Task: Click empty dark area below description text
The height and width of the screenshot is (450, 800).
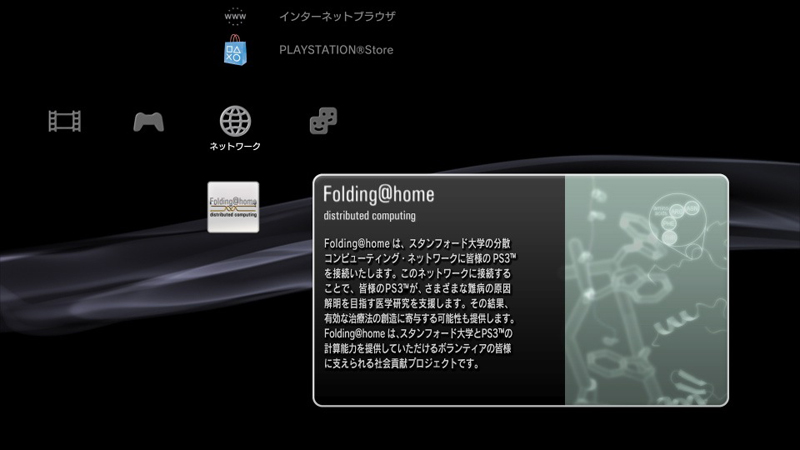Action: (440, 388)
